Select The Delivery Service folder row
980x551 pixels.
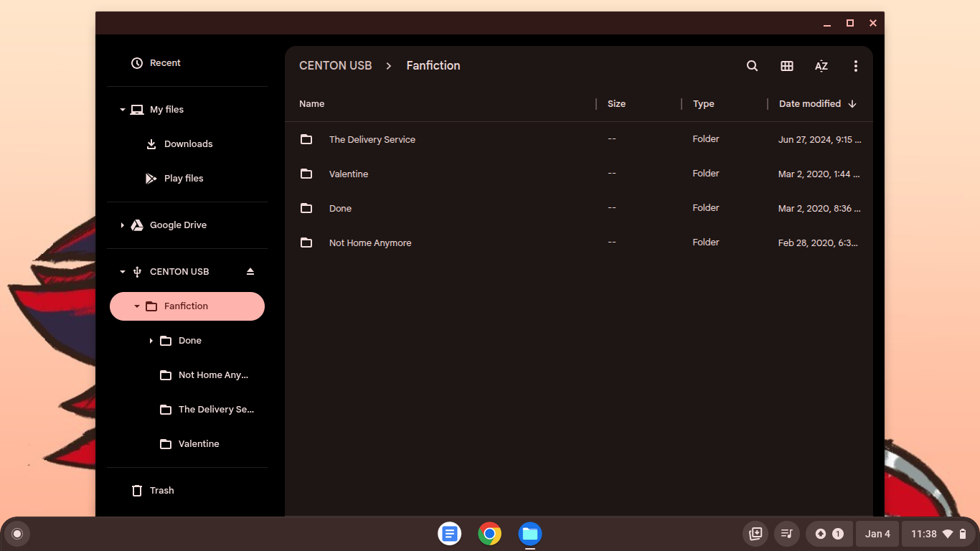[x=372, y=140]
